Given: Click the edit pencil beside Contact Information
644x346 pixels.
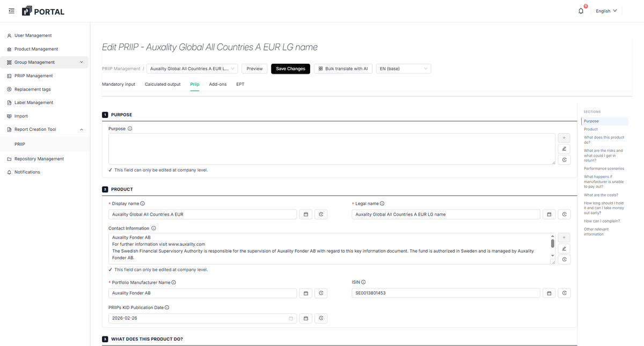Looking at the screenshot, I should pyautogui.click(x=564, y=248).
